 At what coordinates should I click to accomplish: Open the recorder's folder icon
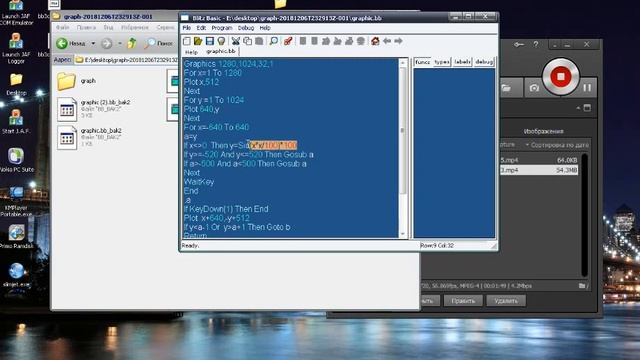(x=506, y=88)
